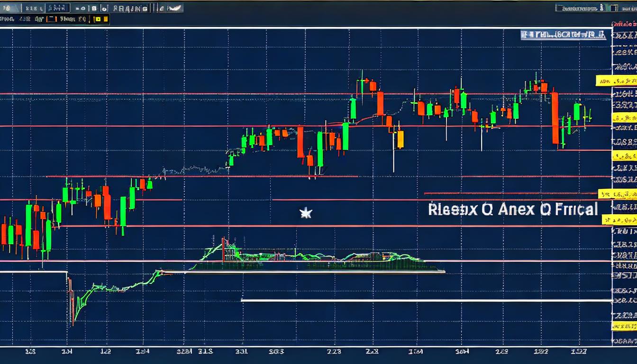This screenshot has width=637, height=364.
Task: Click the topmost yellow price label on axis
Action: (602, 81)
